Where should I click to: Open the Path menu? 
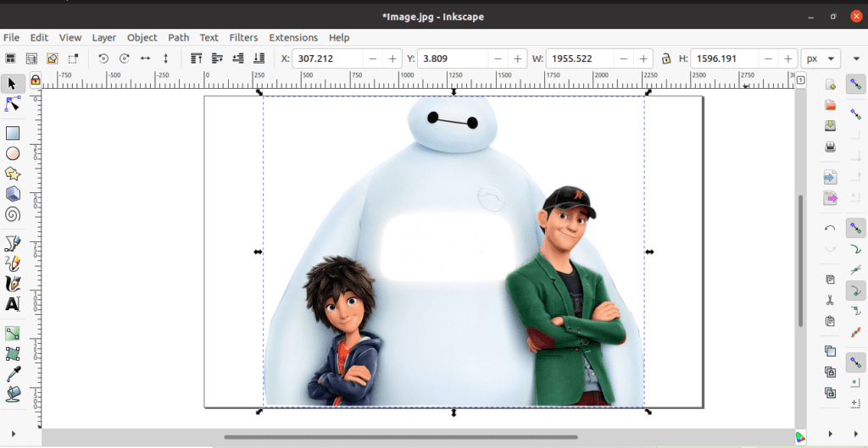coord(179,37)
